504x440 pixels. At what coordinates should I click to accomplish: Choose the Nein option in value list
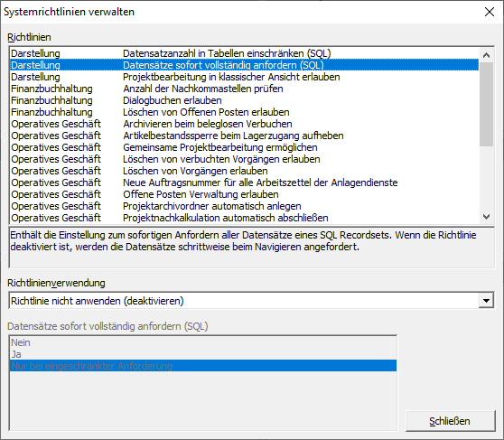tap(203, 342)
